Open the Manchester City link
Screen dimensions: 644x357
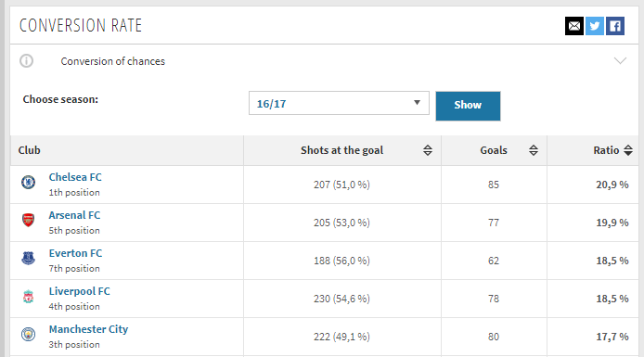pyautogui.click(x=88, y=329)
